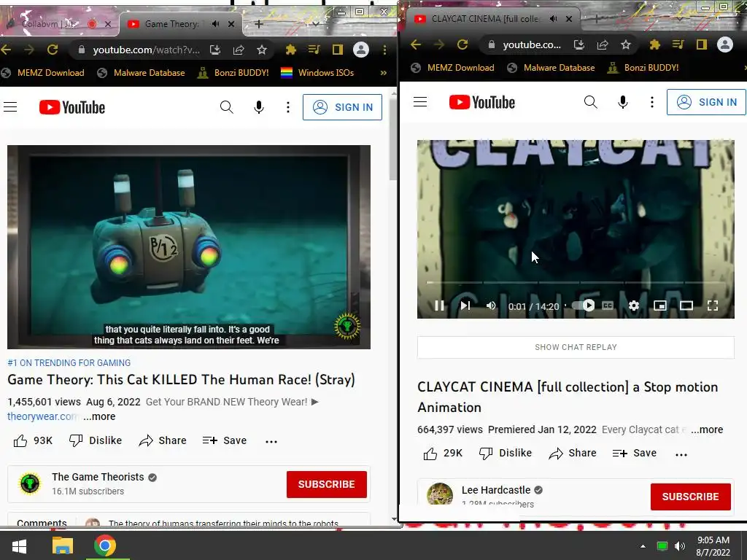Start voice search in left YouTube window
747x560 pixels.
point(259,107)
